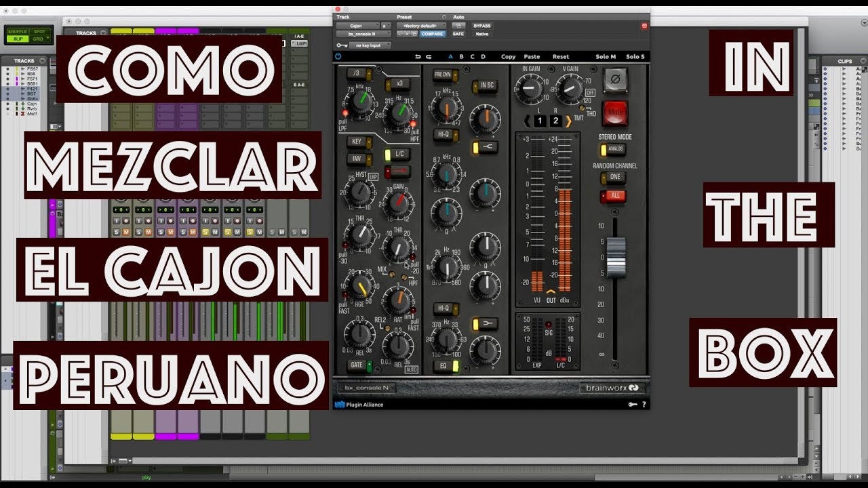Click the redo arrow in plugin toolbar
This screenshot has width=868, height=488.
coord(429,56)
